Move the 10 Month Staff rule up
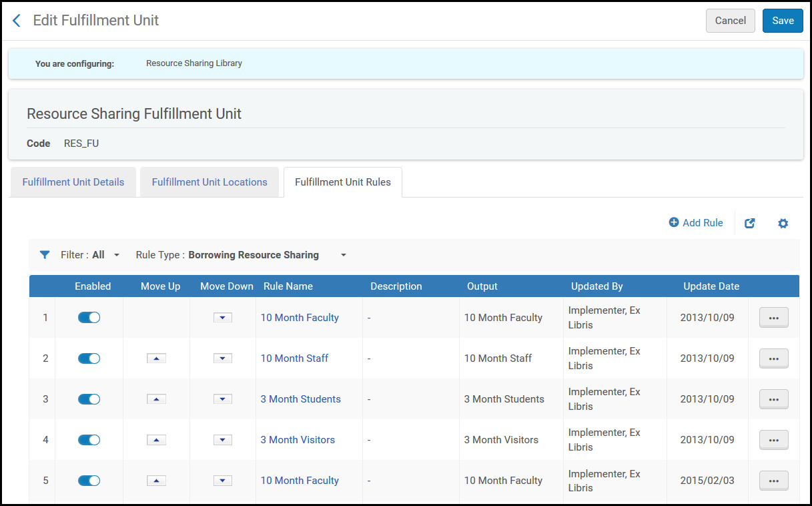The width and height of the screenshot is (812, 506). 156,358
